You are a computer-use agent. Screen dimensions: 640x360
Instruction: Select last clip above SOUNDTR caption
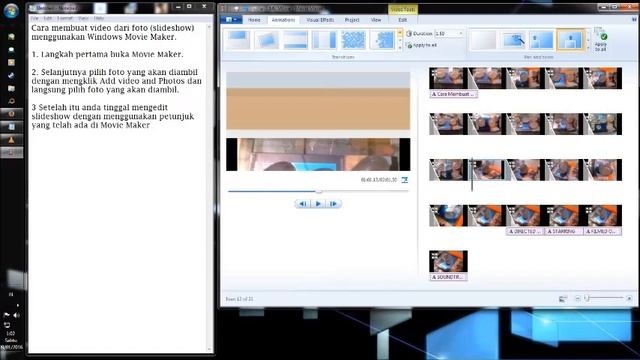pos(448,261)
